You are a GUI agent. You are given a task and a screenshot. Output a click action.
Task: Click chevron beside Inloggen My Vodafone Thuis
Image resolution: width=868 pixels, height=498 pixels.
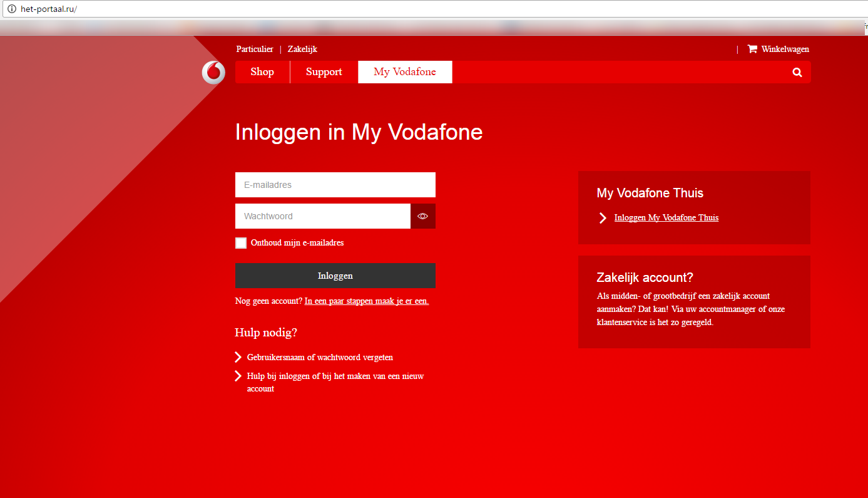[x=603, y=218]
